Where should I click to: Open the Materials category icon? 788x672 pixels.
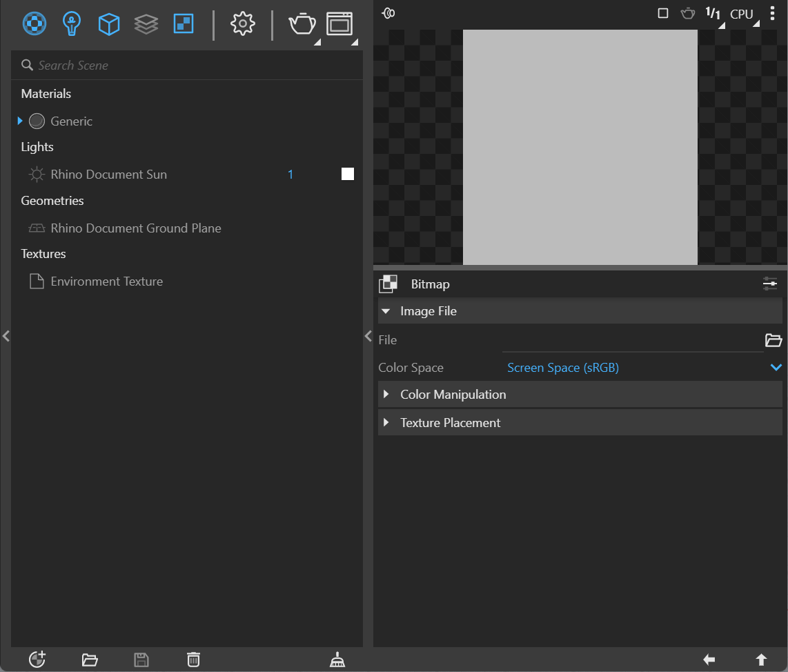tap(35, 23)
